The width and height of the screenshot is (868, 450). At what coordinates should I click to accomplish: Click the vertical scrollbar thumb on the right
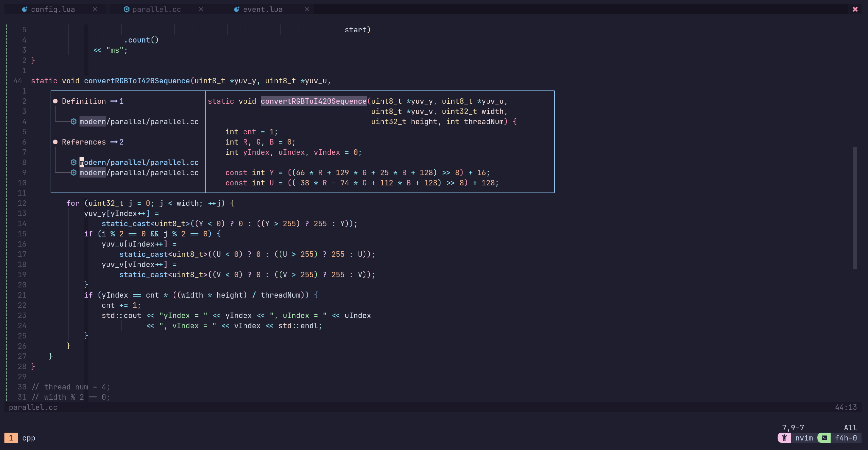855,207
